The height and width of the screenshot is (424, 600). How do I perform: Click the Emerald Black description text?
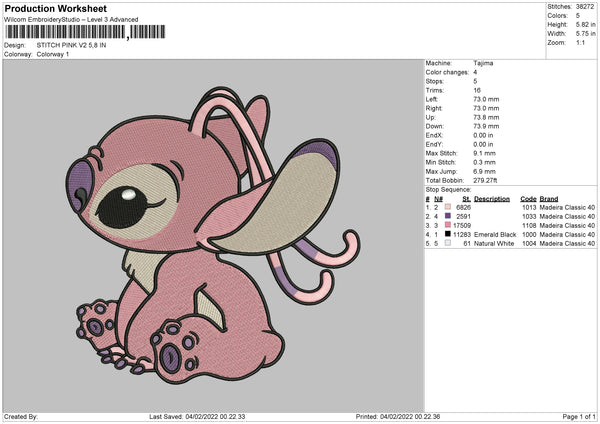click(x=495, y=234)
